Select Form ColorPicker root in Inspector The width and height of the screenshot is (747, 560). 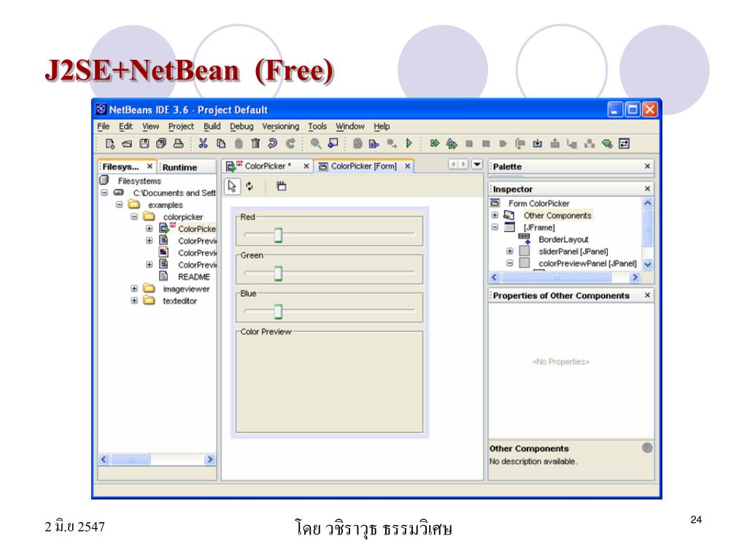point(539,203)
